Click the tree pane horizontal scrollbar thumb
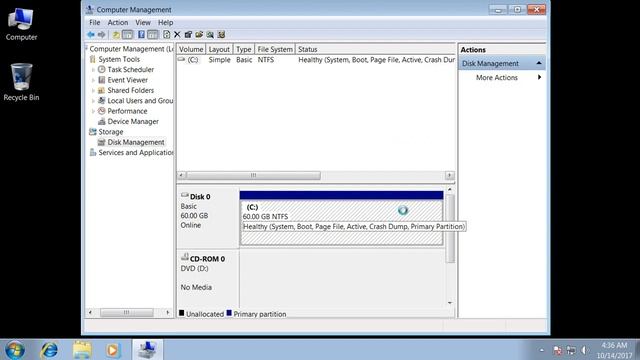 127,313
